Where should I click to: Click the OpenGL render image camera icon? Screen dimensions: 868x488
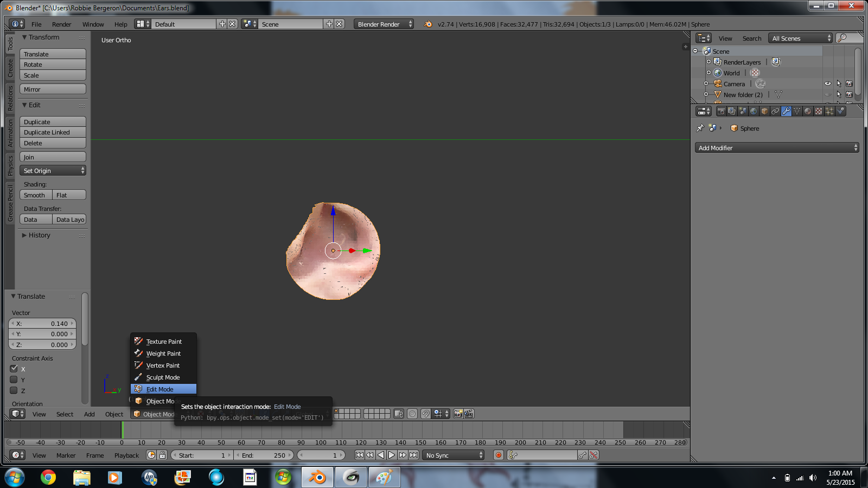coord(458,414)
